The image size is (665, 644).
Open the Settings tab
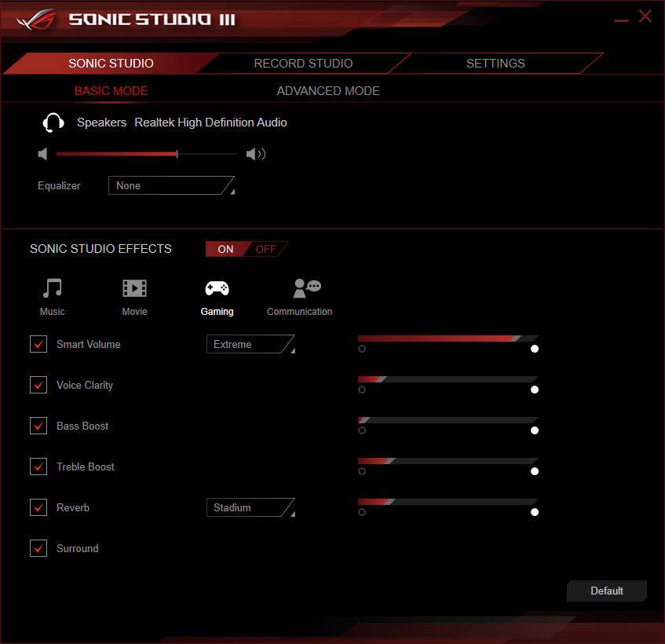click(495, 63)
